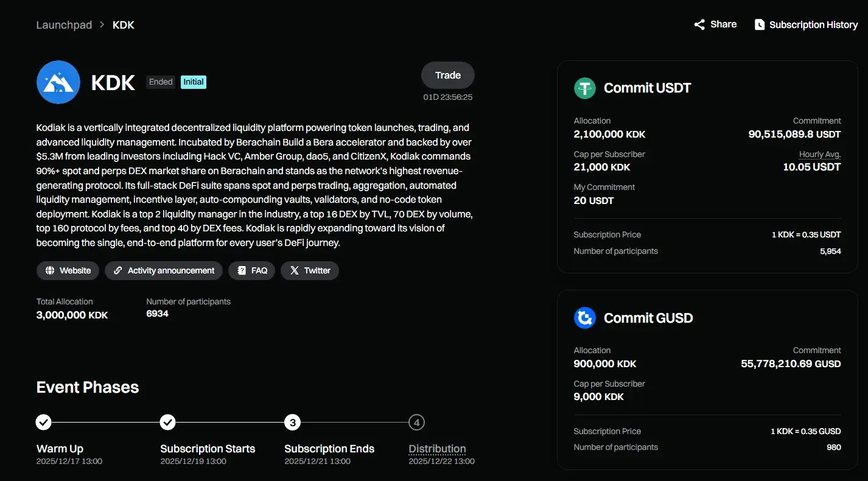Viewport: 868px width, 481px height.
Task: Click the phase 3 Subscription Ends marker
Action: click(x=292, y=422)
